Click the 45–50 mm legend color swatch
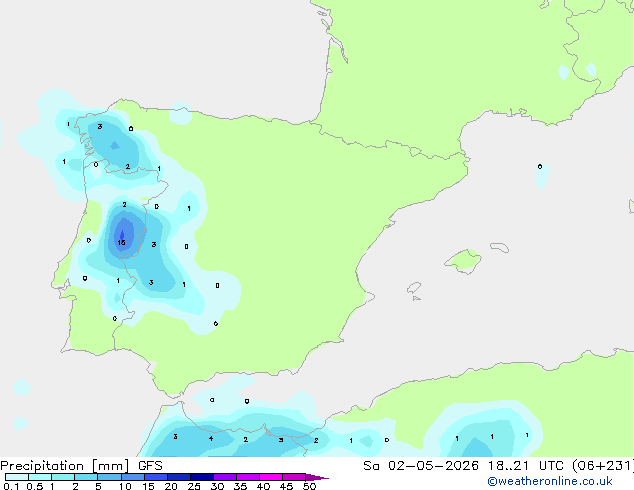The image size is (634, 490). tap(294, 477)
